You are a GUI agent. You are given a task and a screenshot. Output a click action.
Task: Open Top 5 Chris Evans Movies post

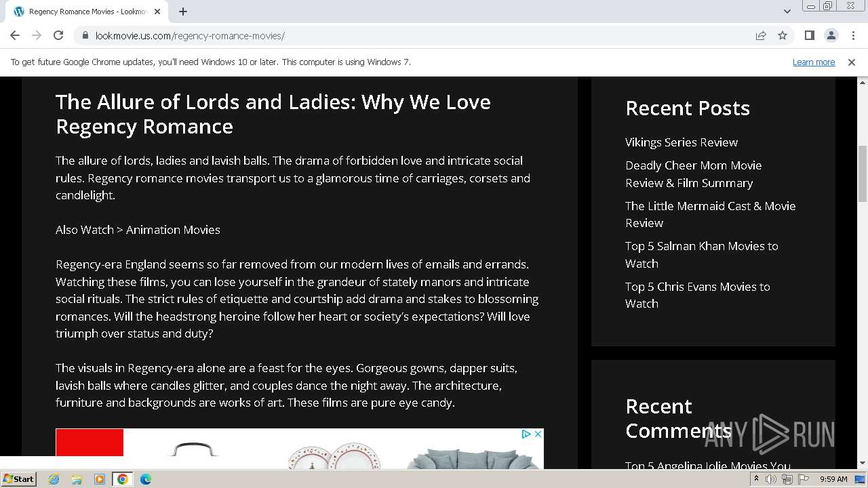[x=697, y=295]
